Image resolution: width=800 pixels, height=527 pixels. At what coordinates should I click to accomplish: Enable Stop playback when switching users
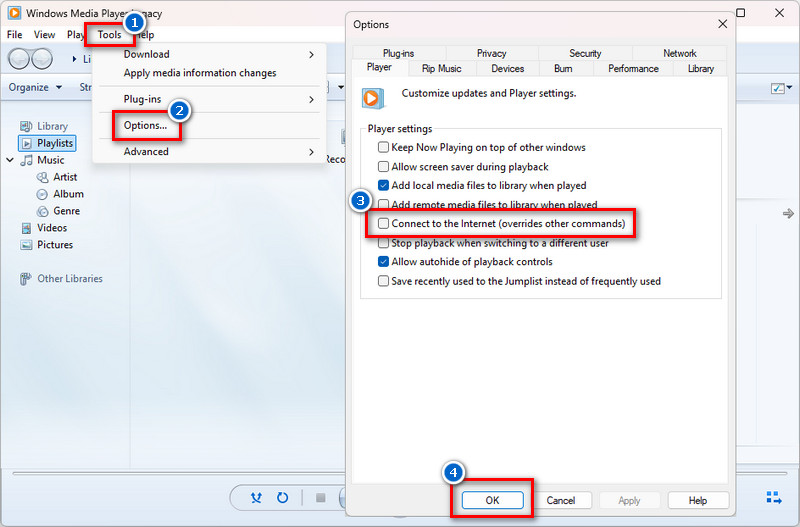click(383, 243)
